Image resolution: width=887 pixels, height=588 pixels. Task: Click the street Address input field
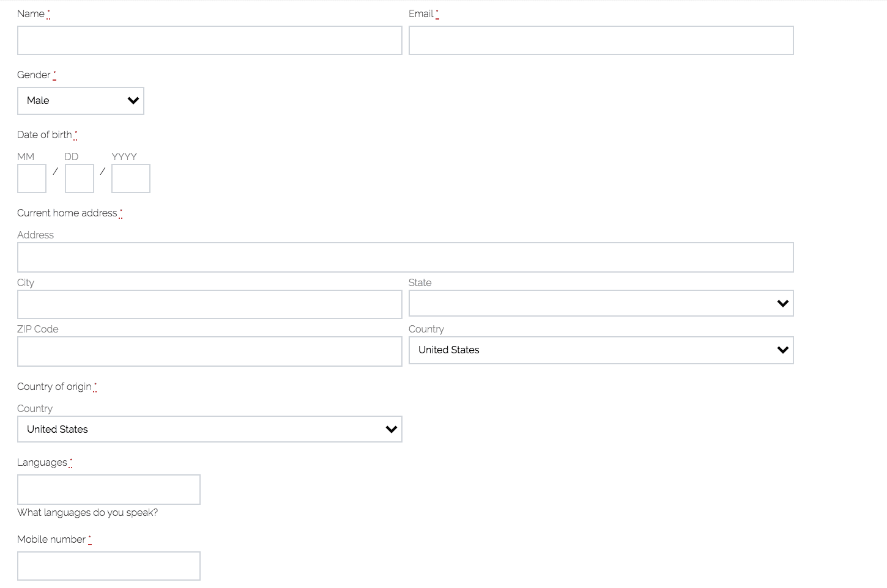point(406,257)
